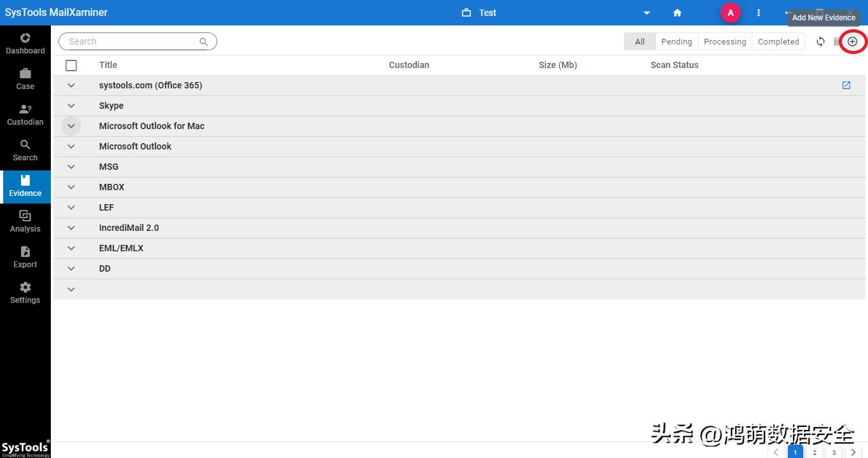
Task: Filter by Completed status
Action: coord(778,41)
